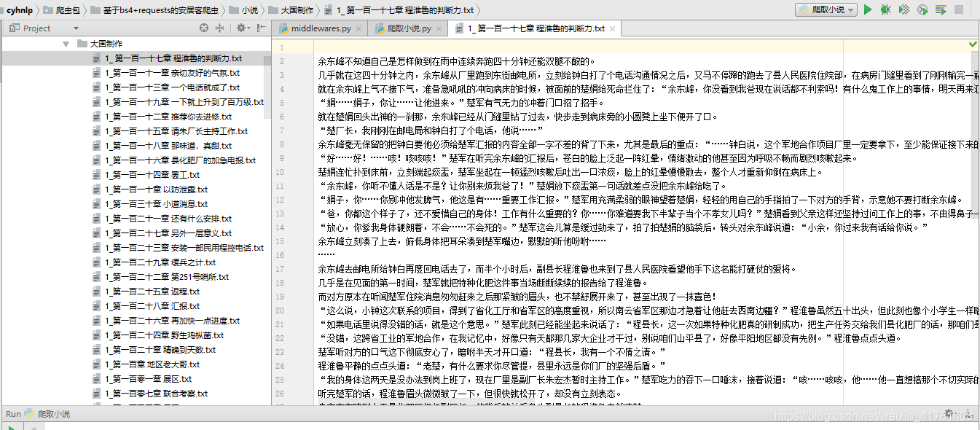Click 大国制作 in the breadcrumb

point(292,10)
